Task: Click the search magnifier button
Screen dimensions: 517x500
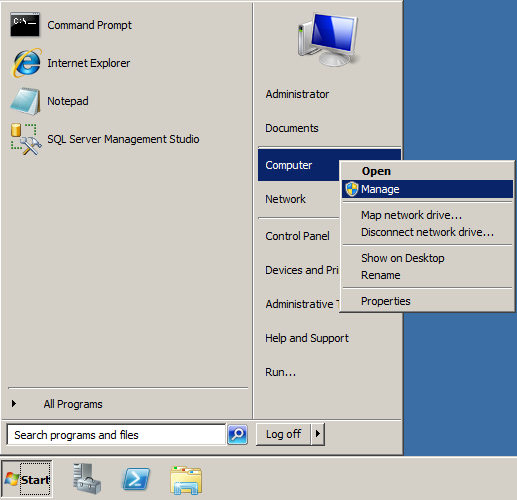Action: click(237, 434)
